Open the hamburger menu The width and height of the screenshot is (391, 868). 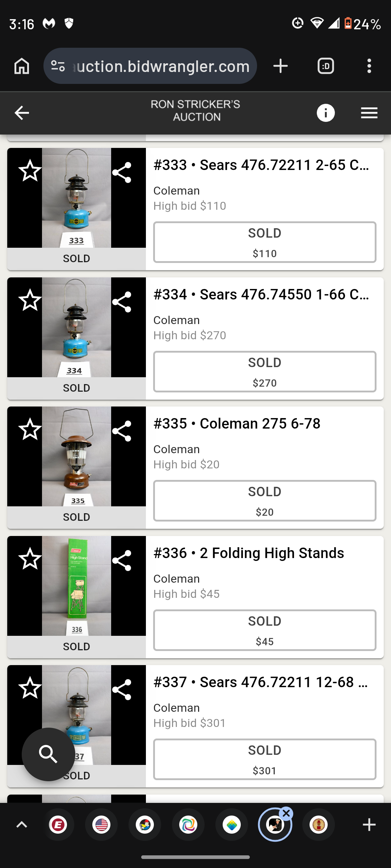[x=369, y=113]
